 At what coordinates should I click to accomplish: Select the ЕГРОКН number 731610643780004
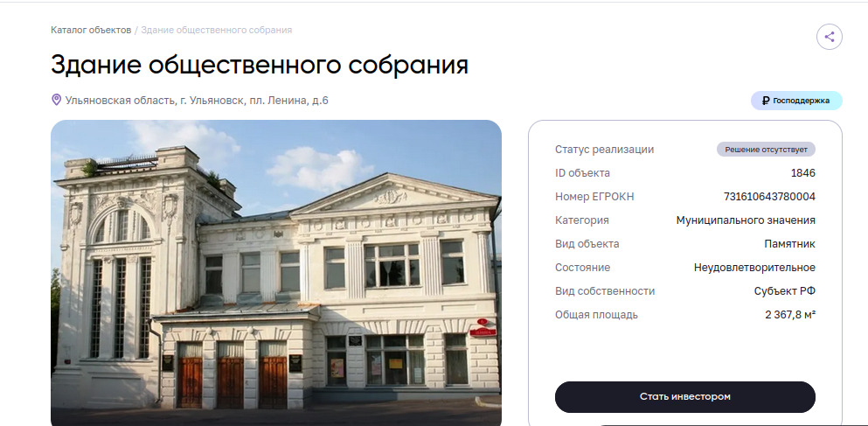(x=769, y=197)
